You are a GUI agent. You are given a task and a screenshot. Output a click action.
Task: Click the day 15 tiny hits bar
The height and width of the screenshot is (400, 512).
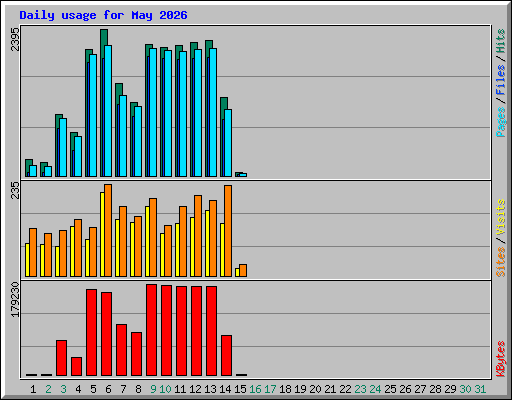(237, 173)
